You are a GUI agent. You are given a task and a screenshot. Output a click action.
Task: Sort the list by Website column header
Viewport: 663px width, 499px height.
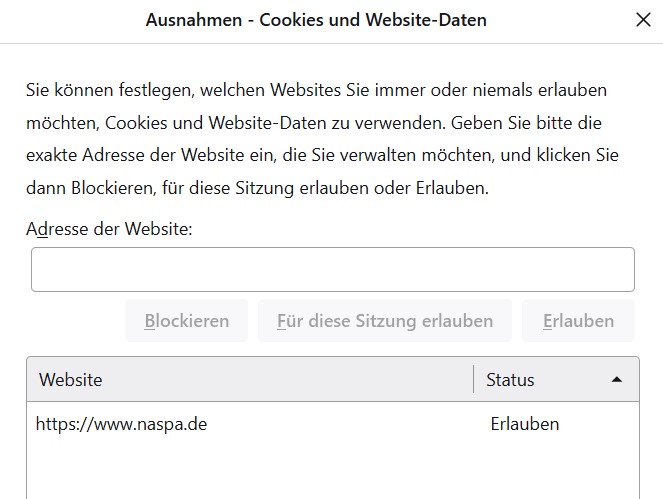click(250, 380)
